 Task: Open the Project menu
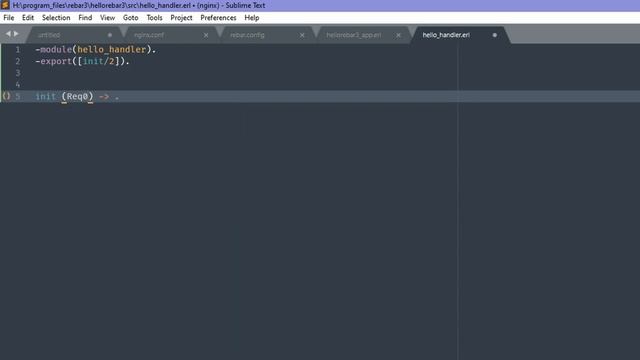coord(181,18)
